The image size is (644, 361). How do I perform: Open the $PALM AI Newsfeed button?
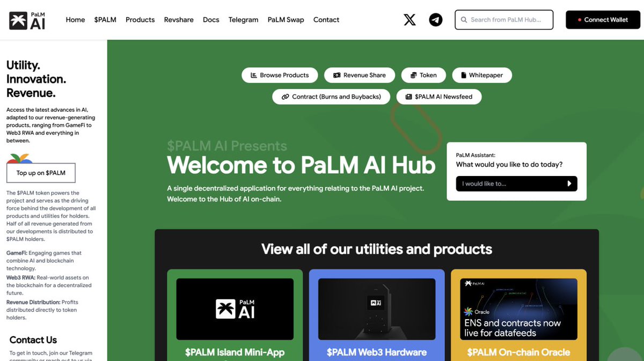[439, 97]
